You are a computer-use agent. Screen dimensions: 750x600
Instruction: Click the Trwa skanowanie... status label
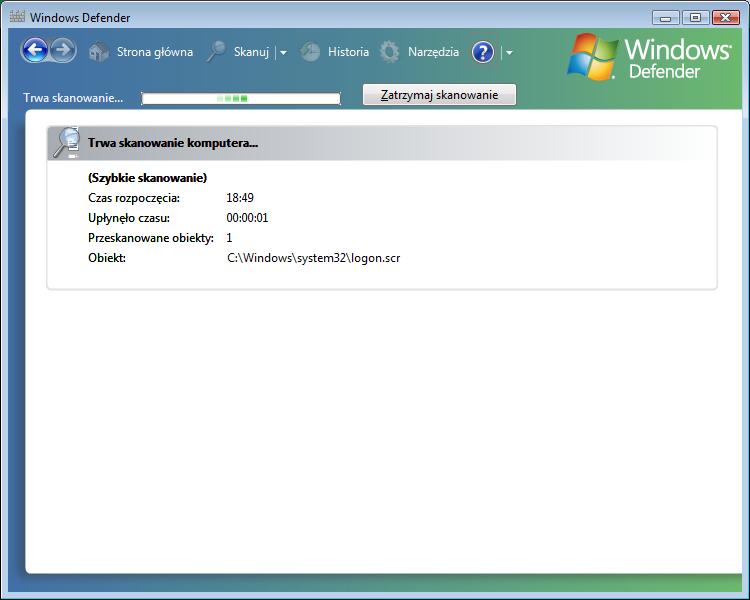[x=73, y=98]
